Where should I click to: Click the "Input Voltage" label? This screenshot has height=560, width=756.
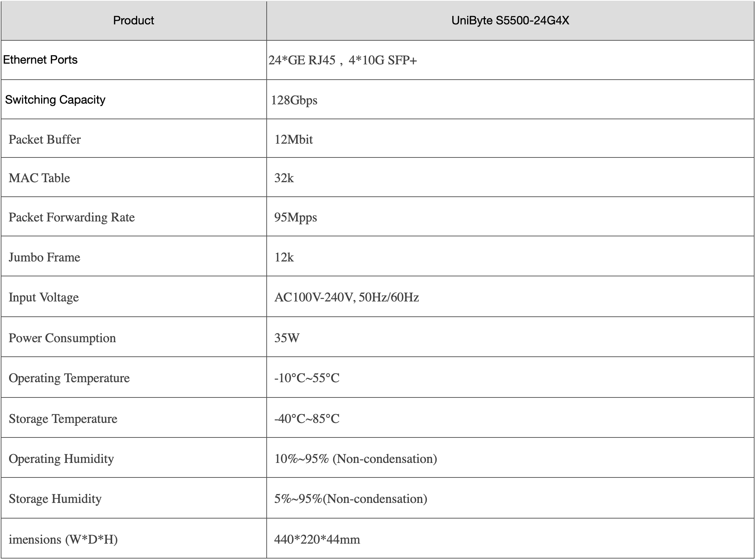point(44,297)
